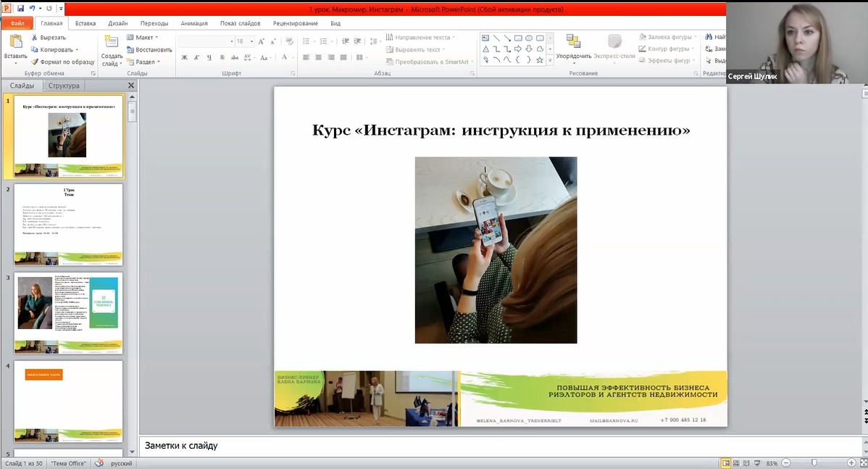Toggle italic (К) formatting

pos(196,57)
